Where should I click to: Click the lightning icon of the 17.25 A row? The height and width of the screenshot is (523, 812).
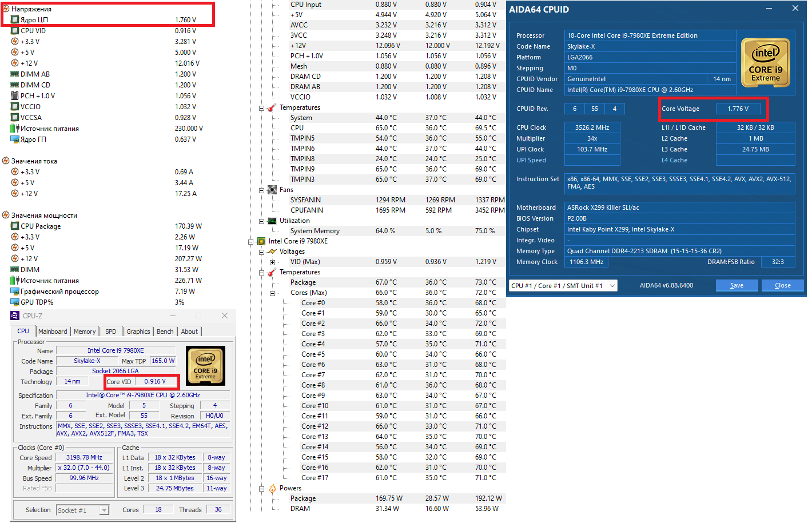[x=15, y=193]
